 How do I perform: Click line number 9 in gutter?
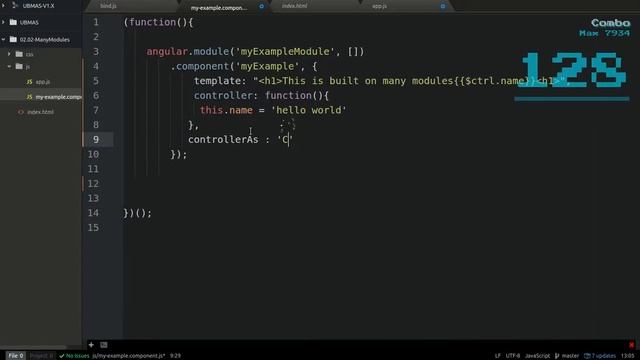(96, 140)
